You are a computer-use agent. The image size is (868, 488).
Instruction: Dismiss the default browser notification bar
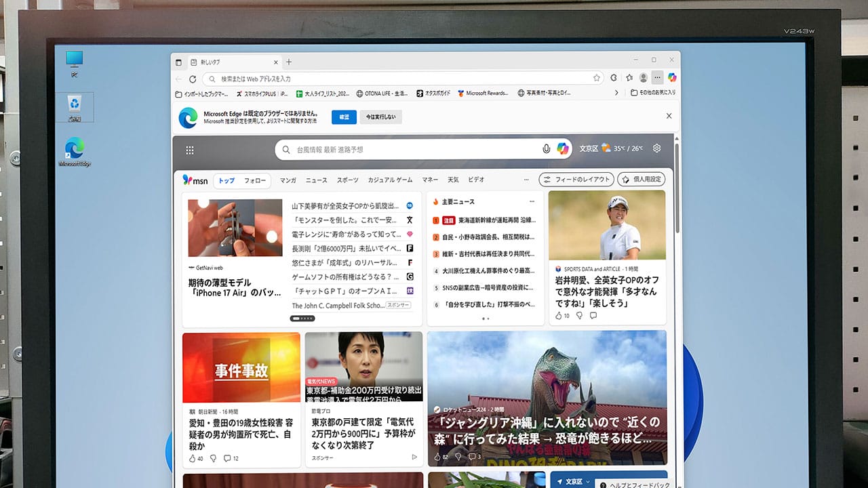669,116
